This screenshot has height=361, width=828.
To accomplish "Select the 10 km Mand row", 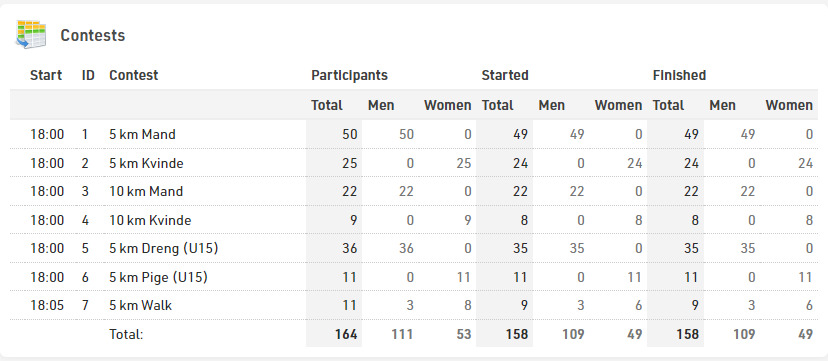I will [413, 191].
